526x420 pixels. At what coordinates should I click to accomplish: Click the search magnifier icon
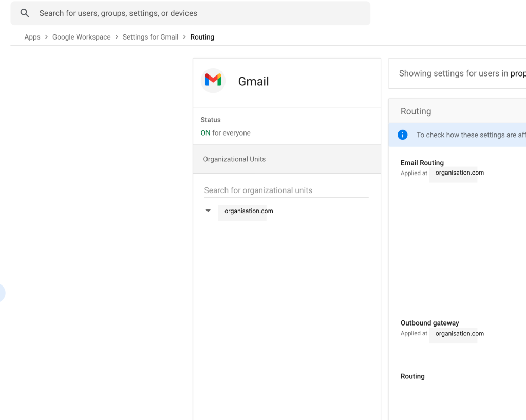coord(25,13)
